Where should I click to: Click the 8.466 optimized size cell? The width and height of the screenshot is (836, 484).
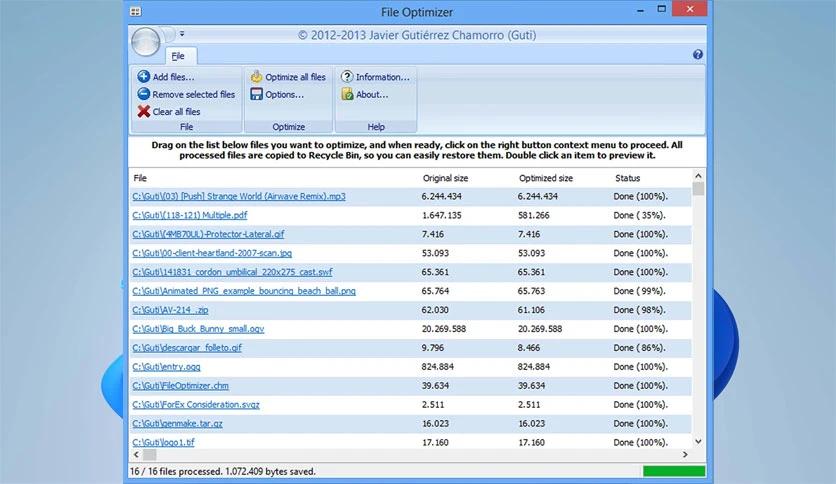tap(529, 348)
